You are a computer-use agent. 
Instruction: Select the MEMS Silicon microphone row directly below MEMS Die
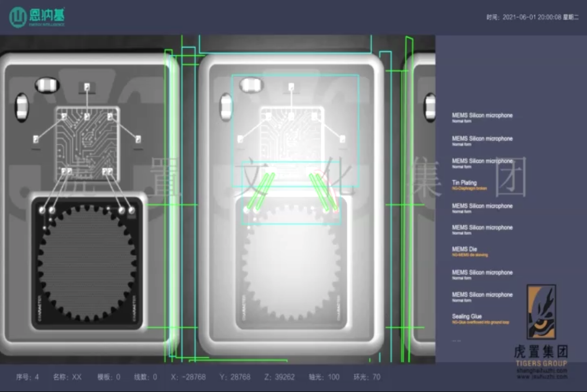click(482, 275)
